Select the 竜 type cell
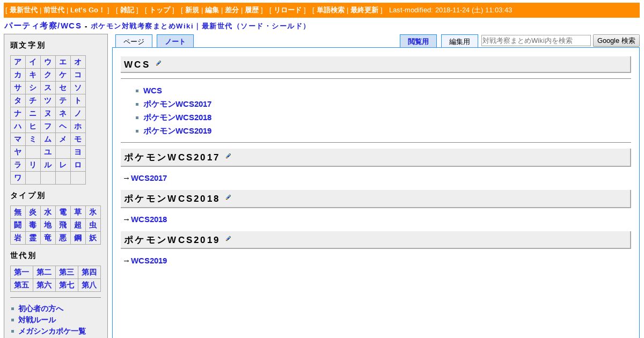644x338 pixels. [x=48, y=238]
